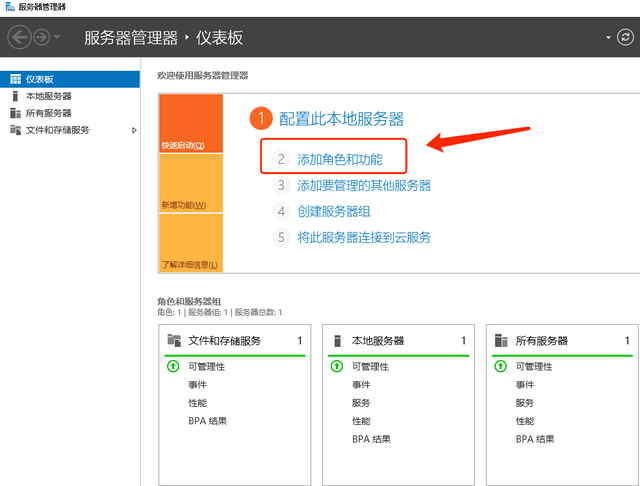This screenshot has height=486, width=640.
Task: Select the 新增功能(W) tile
Action: pyautogui.click(x=191, y=183)
